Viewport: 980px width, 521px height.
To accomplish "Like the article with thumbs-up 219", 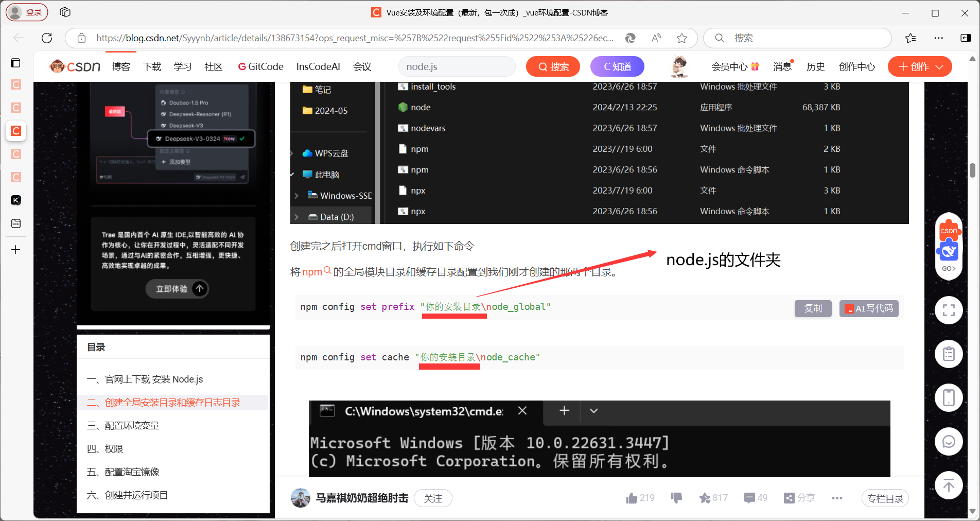I will coord(640,498).
